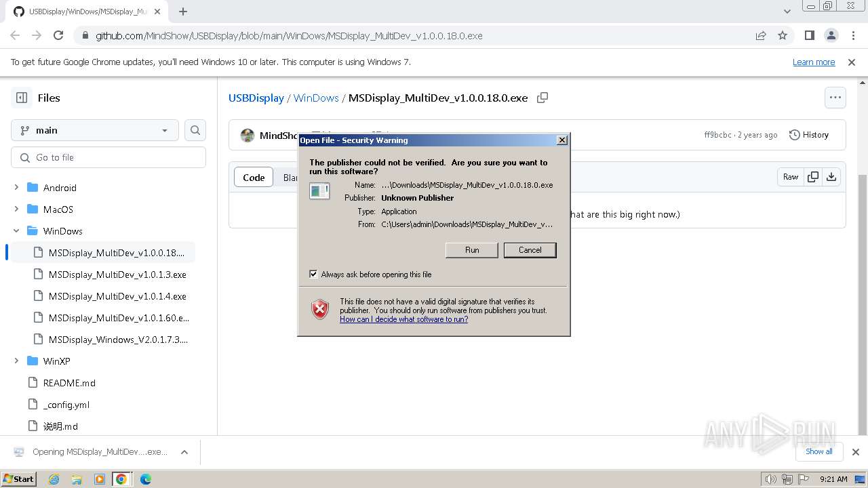Click ff9bcbc commit hash link
This screenshot has width=868, height=488.
pyautogui.click(x=717, y=135)
